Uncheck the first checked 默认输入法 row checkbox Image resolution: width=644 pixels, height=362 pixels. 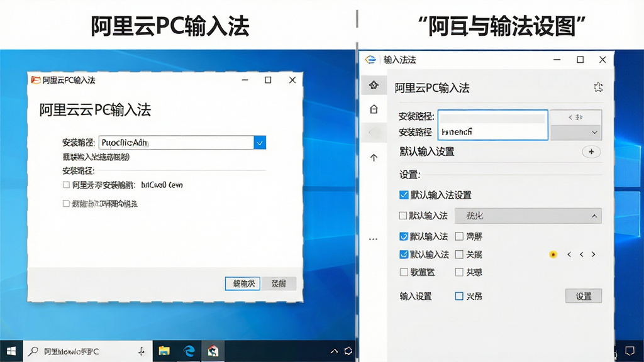[404, 236]
